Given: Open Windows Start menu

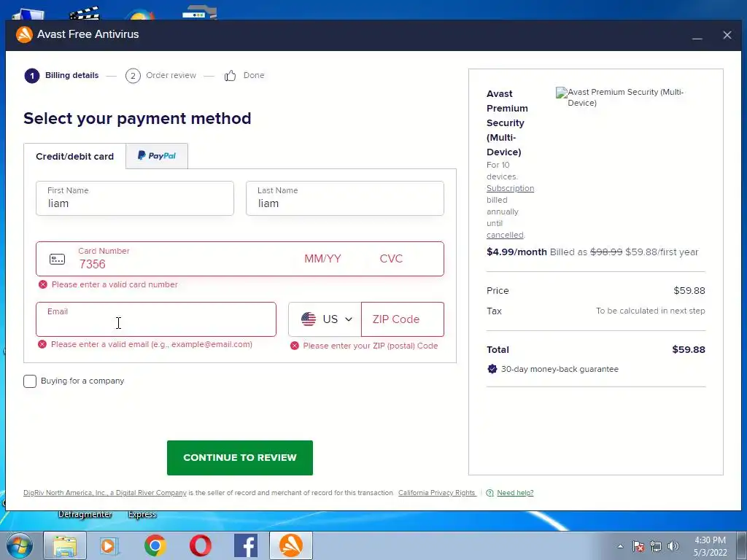Looking at the screenshot, I should tap(20, 545).
